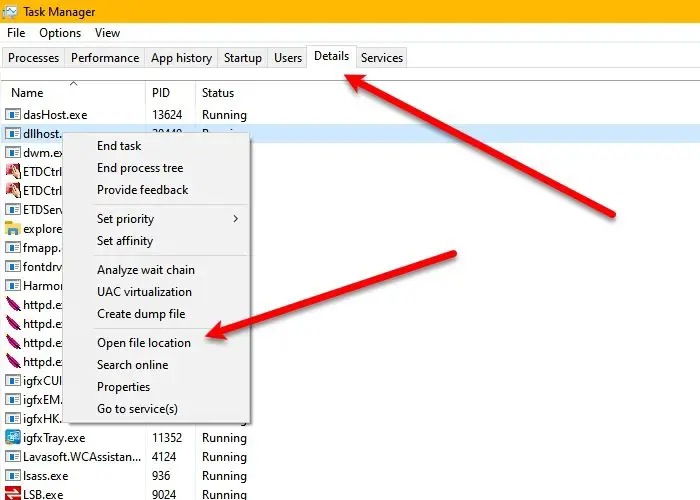Choose Go to service(s)
This screenshot has width=700, height=500.
[x=138, y=409]
